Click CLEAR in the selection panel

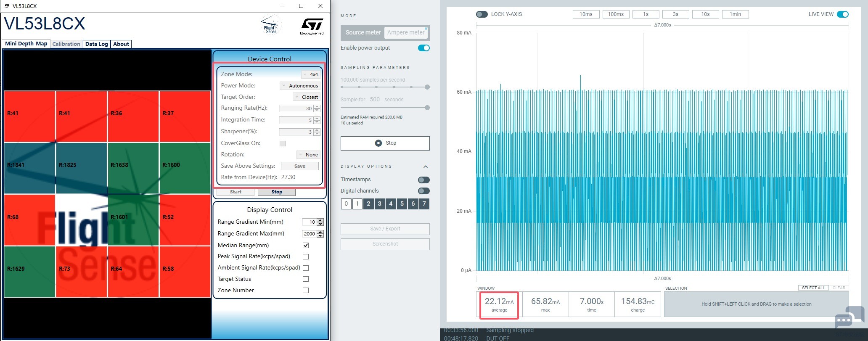[x=839, y=288]
